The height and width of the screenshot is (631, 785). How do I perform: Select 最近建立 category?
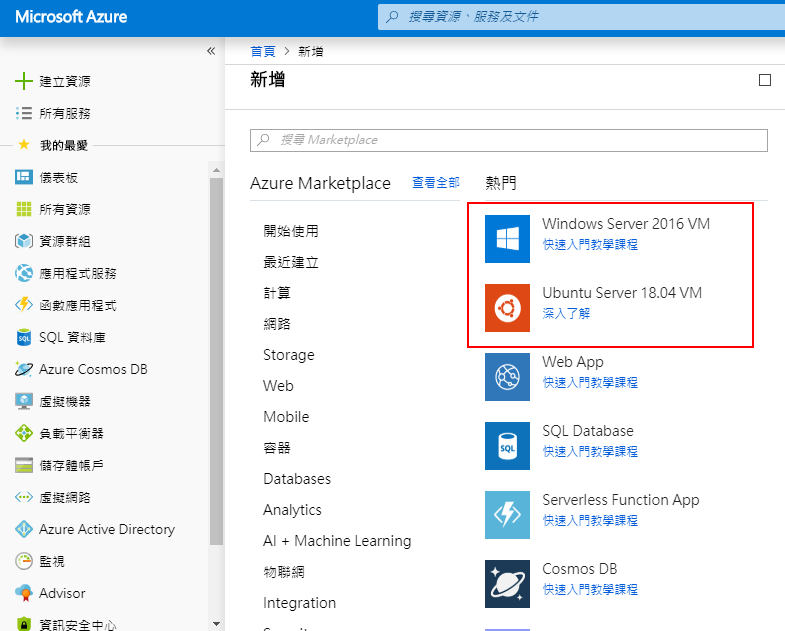point(291,262)
